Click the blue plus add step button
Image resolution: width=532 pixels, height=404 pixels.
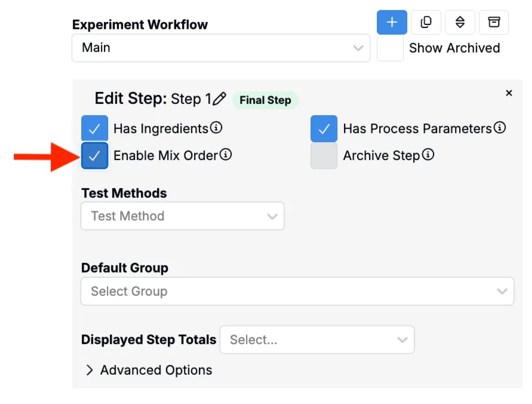(x=392, y=22)
